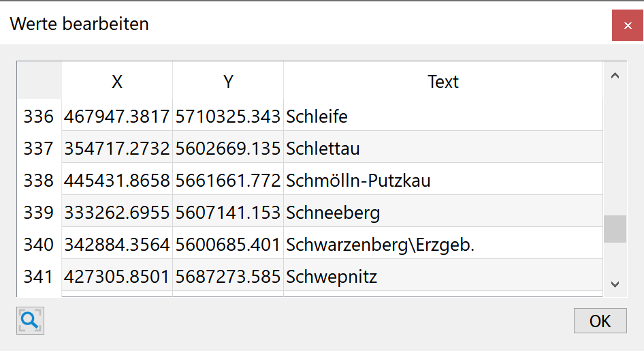The width and height of the screenshot is (644, 351).
Task: Select the Text column header
Action: [x=443, y=81]
